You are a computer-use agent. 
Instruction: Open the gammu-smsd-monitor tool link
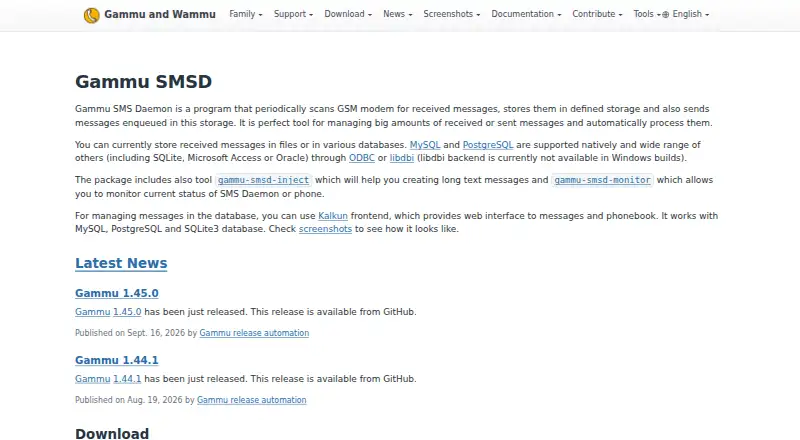(602, 180)
